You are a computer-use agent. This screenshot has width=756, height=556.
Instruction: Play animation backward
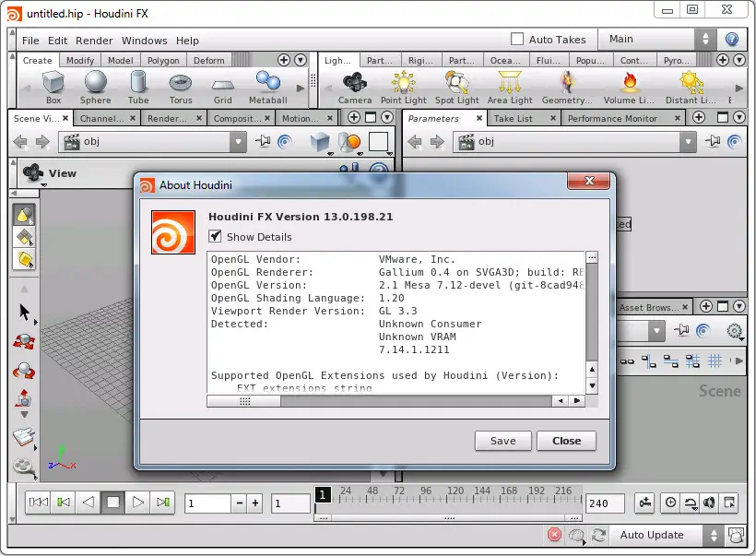pos(89,503)
